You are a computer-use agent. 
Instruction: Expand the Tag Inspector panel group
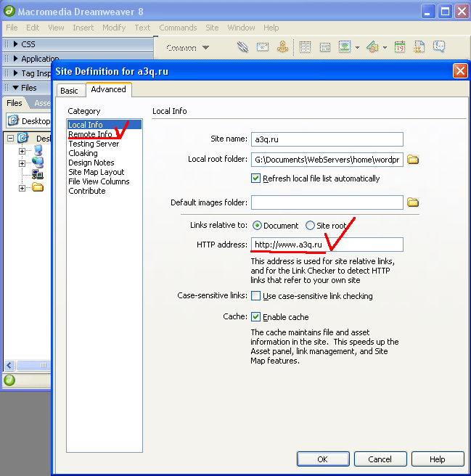tap(16, 73)
